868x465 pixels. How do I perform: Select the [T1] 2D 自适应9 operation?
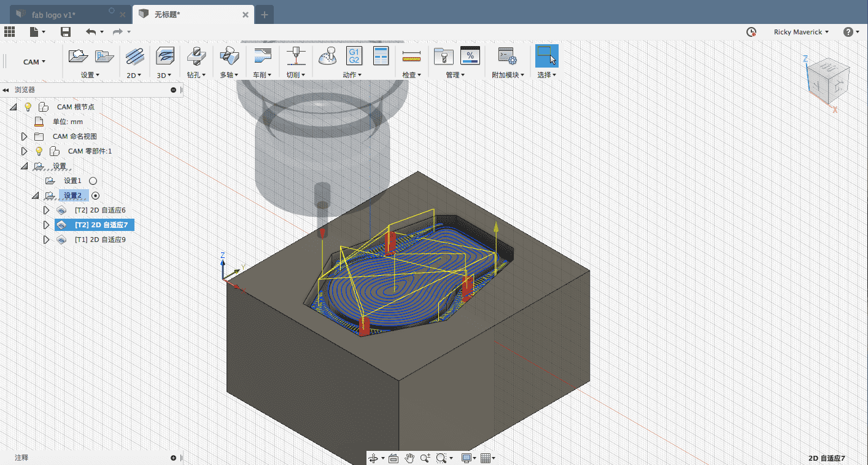(x=99, y=240)
